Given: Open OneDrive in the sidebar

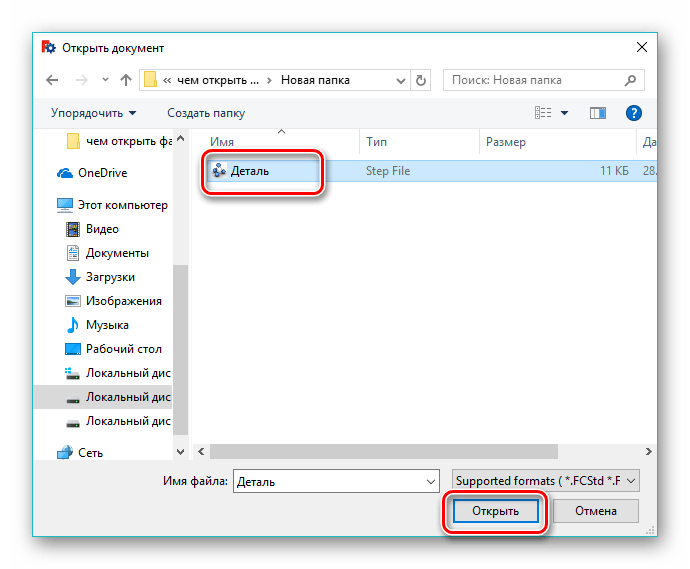Looking at the screenshot, I should 102,173.
